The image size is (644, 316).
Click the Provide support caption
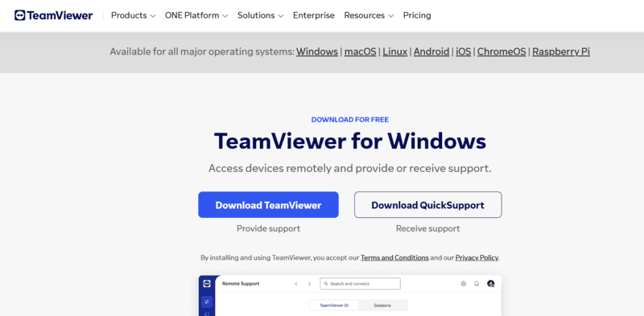click(x=268, y=228)
